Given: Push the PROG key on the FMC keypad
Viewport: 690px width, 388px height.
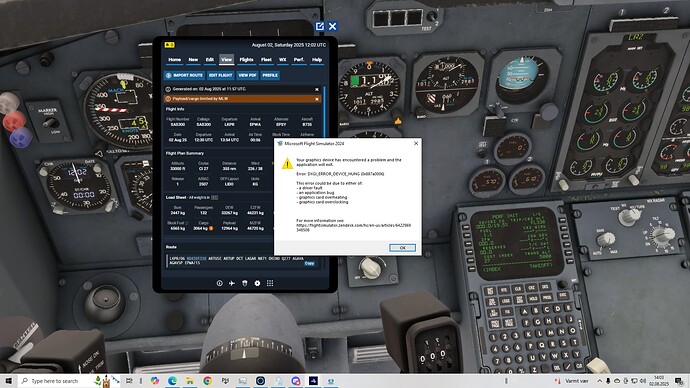Looking at the screenshot, I should (x=547, y=297).
